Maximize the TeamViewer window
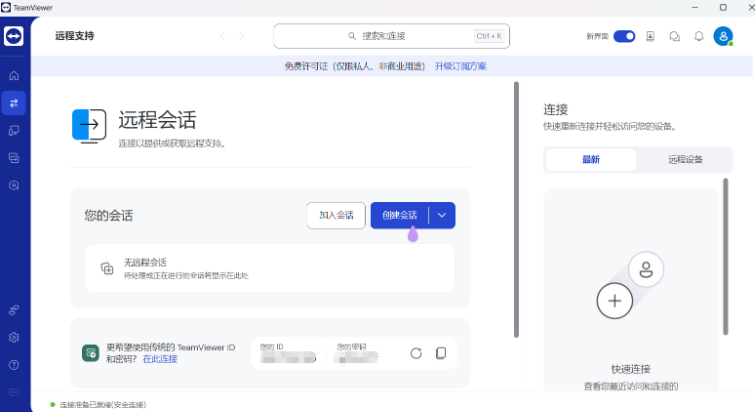This screenshot has height=412, width=755. click(723, 7)
